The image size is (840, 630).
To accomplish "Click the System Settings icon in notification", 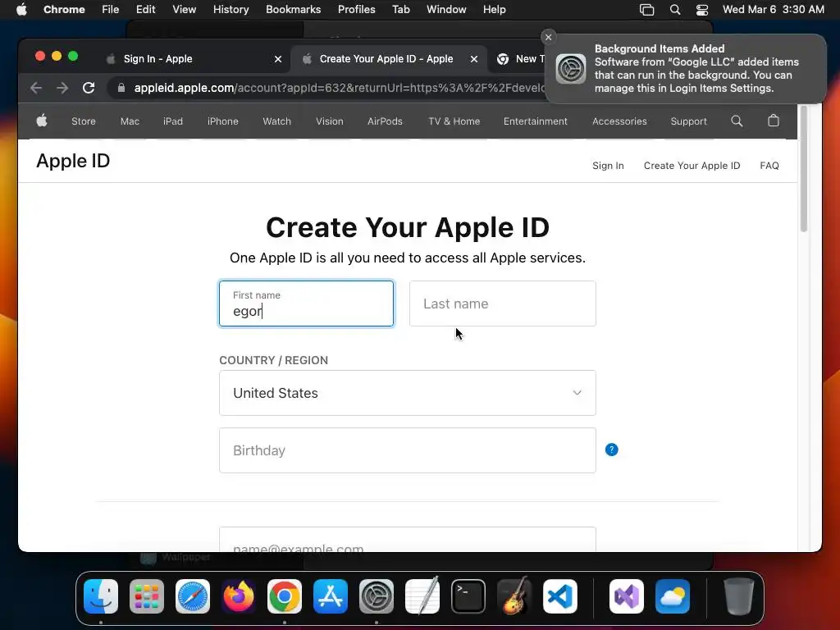I will coord(571,69).
